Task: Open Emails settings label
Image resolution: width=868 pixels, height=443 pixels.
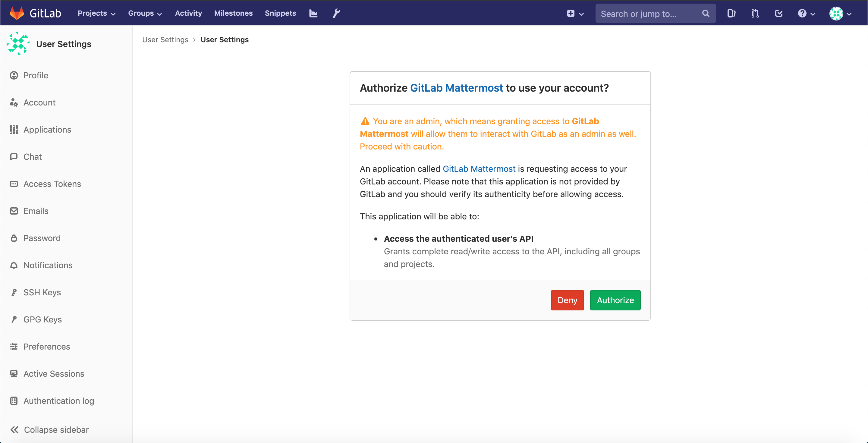Action: pyautogui.click(x=36, y=211)
